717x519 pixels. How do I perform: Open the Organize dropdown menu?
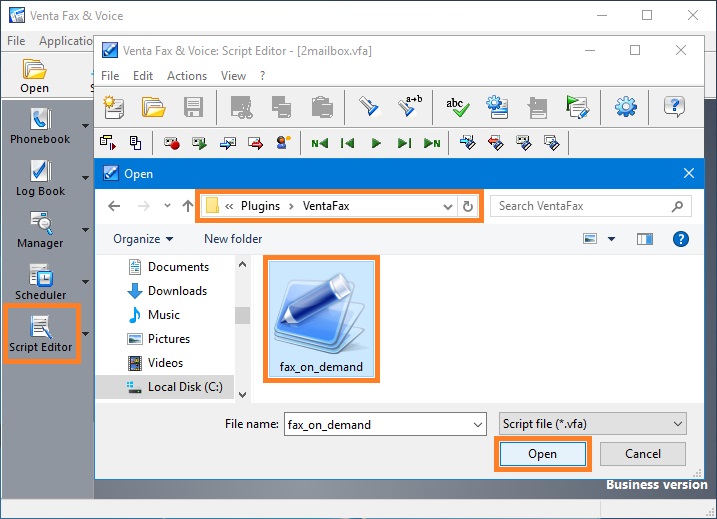tap(143, 239)
